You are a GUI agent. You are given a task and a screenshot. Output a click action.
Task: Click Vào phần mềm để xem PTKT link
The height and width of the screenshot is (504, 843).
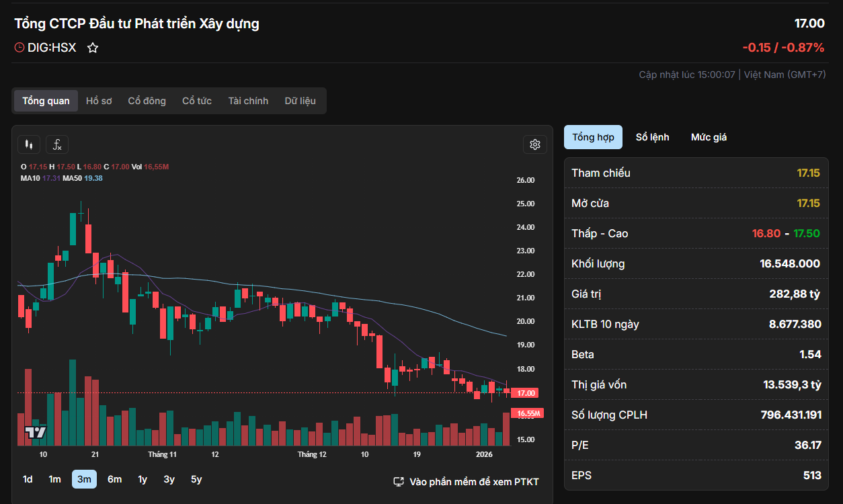[474, 482]
